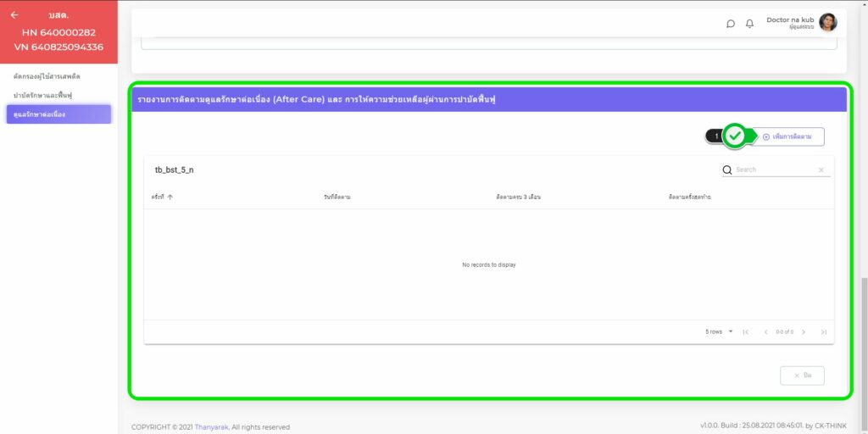
Task: Click the back arrow in the sidebar header
Action: pyautogui.click(x=14, y=15)
